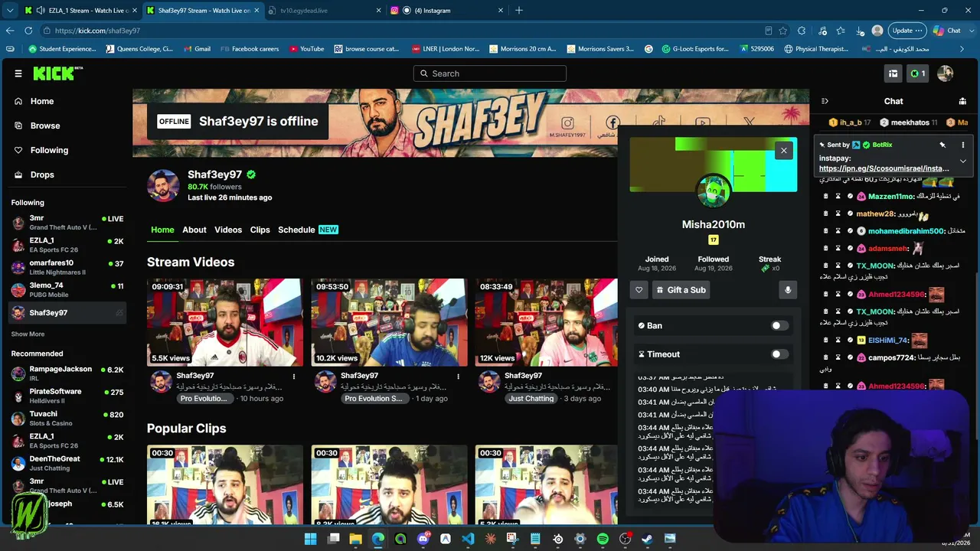Screen dimensions: 980x551
Task: Open options menu for 1 day ago video
Action: pos(459,377)
